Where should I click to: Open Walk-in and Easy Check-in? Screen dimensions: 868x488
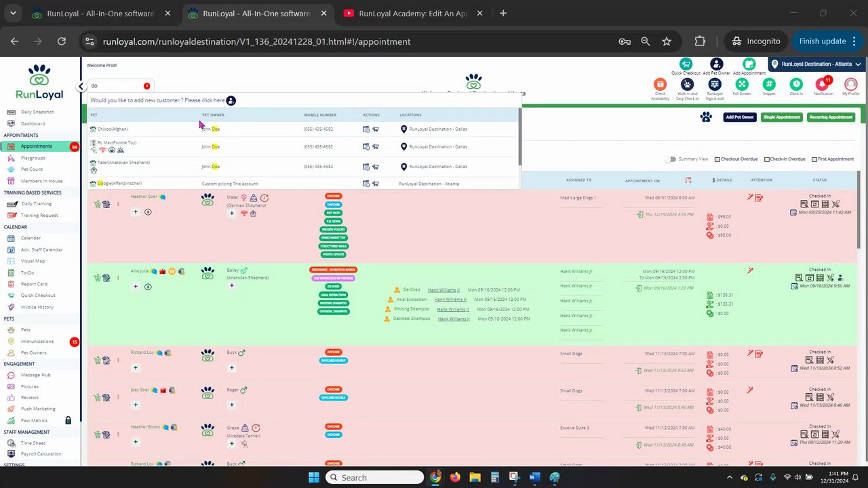pyautogui.click(x=687, y=84)
